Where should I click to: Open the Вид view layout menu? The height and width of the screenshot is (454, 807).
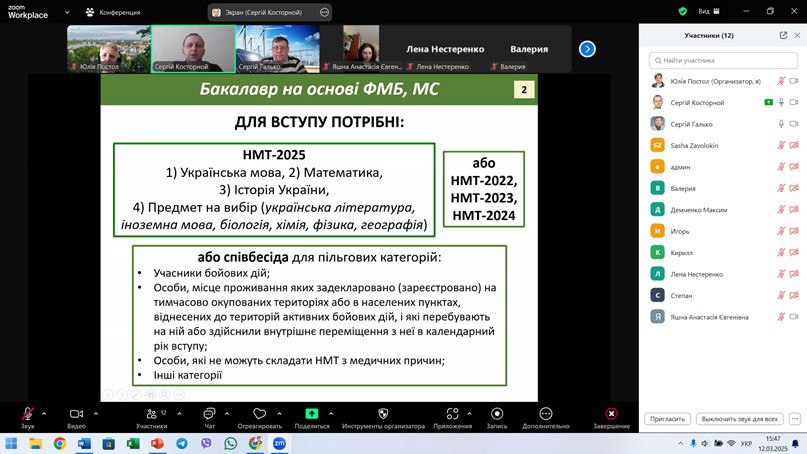[709, 11]
